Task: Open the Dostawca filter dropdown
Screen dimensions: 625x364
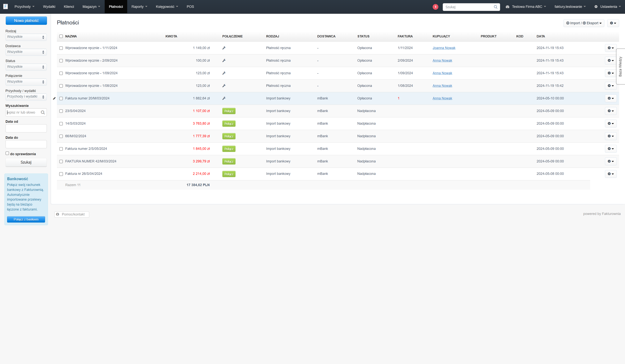Action: 26,52
